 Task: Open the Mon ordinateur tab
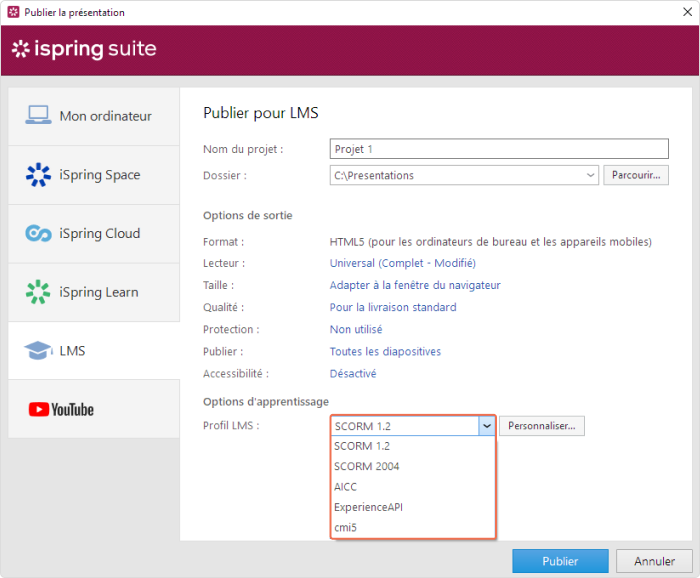[x=94, y=116]
